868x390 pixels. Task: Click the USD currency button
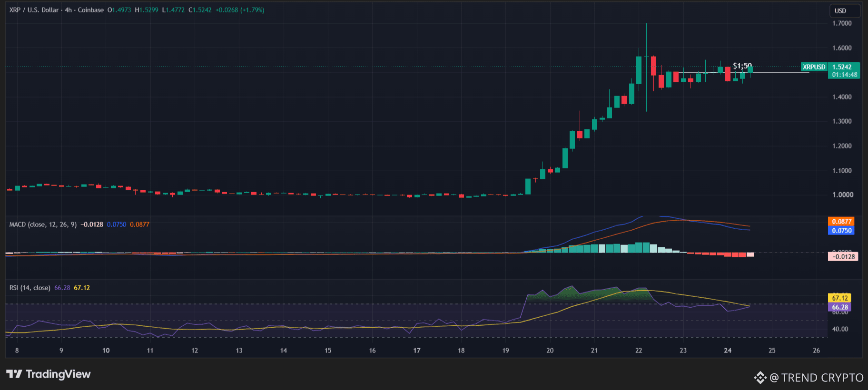[845, 10]
